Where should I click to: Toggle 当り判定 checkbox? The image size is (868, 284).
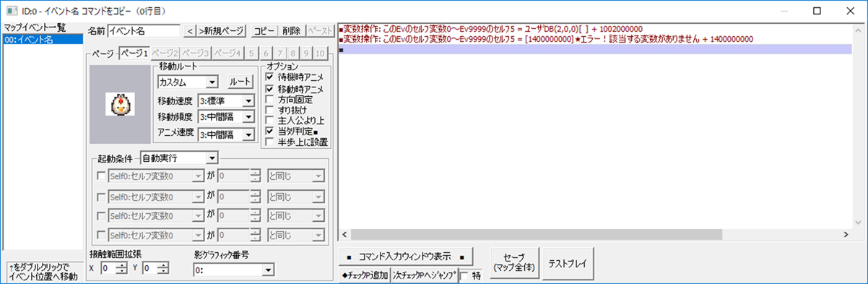point(270,132)
